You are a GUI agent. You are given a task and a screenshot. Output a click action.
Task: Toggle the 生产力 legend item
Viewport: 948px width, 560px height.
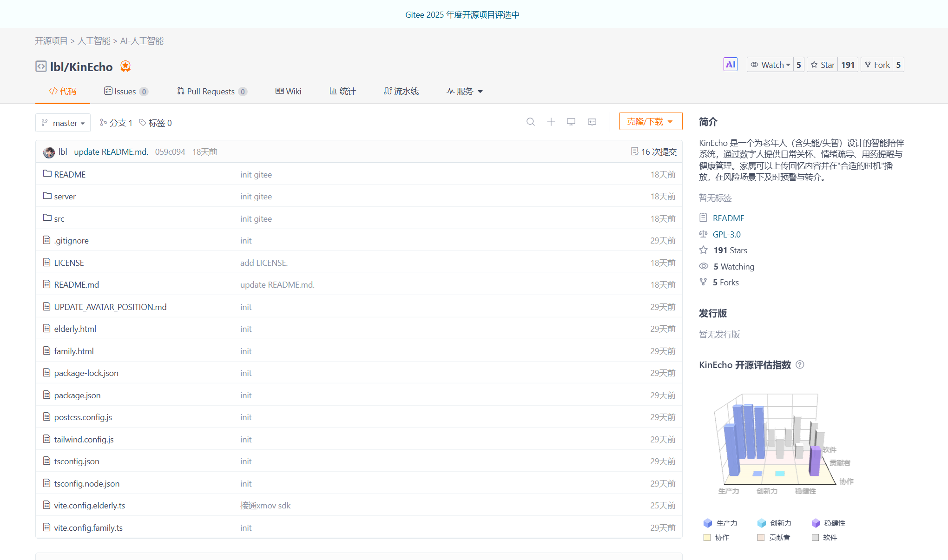(721, 523)
